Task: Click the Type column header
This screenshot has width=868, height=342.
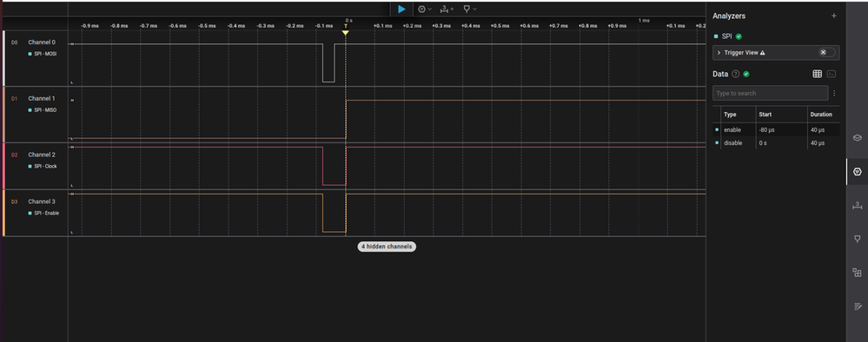Action: [730, 115]
